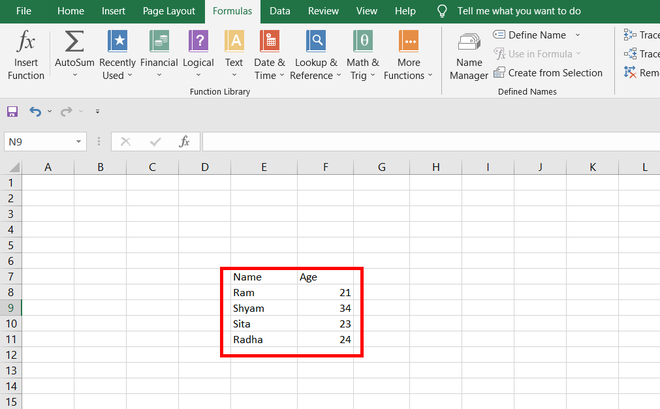Click Tell me what you want to do
Viewport: 660px width, 409px height.
point(519,11)
